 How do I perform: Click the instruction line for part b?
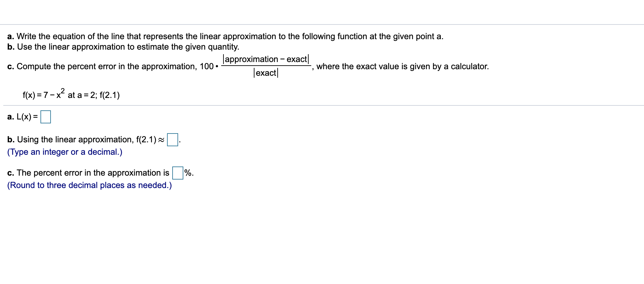123,47
